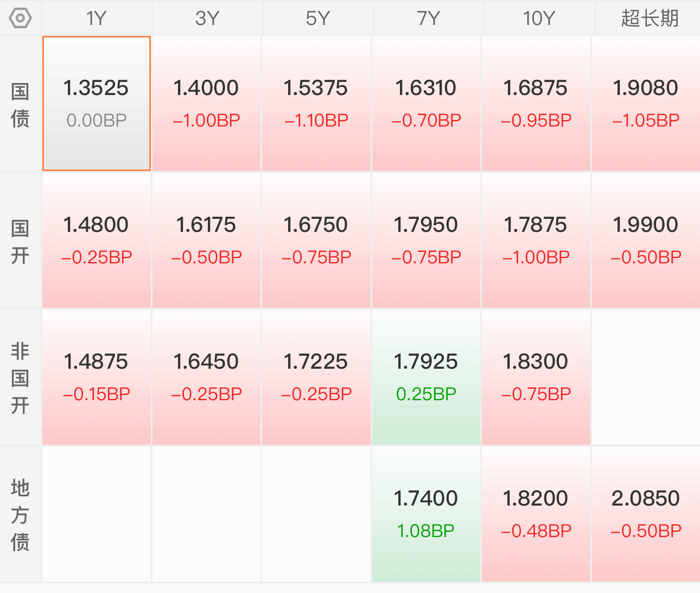
Task: Open the 地方债 7Y green cell 1.7400
Action: pyautogui.click(x=426, y=514)
